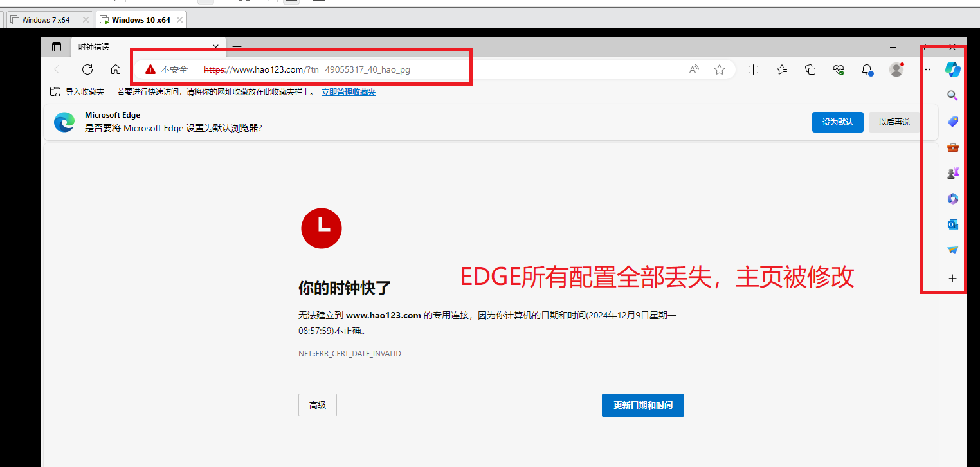Click the hao123 URL in address bar
The width and height of the screenshot is (980, 467).
point(307,69)
